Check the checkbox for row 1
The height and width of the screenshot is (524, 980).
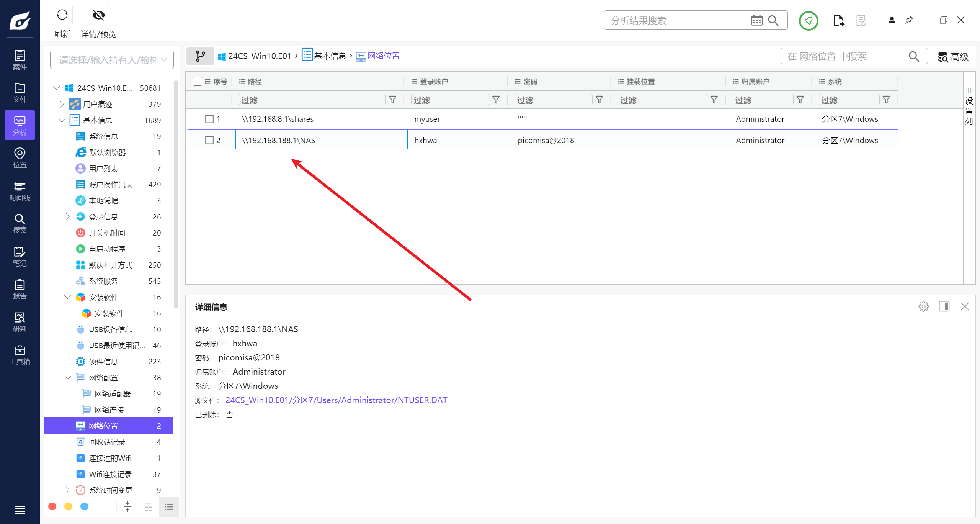(x=209, y=119)
